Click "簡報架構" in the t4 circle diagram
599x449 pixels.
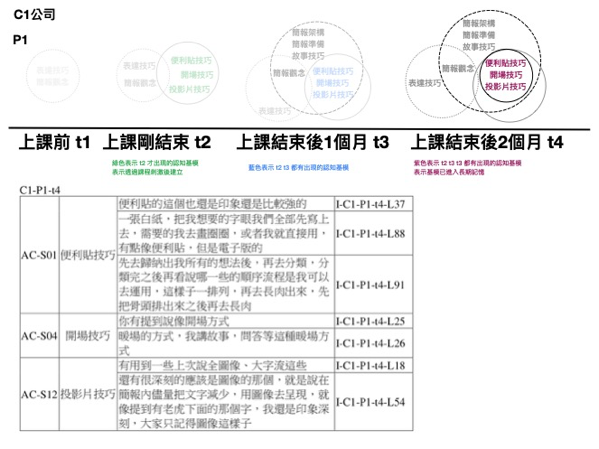(x=479, y=23)
